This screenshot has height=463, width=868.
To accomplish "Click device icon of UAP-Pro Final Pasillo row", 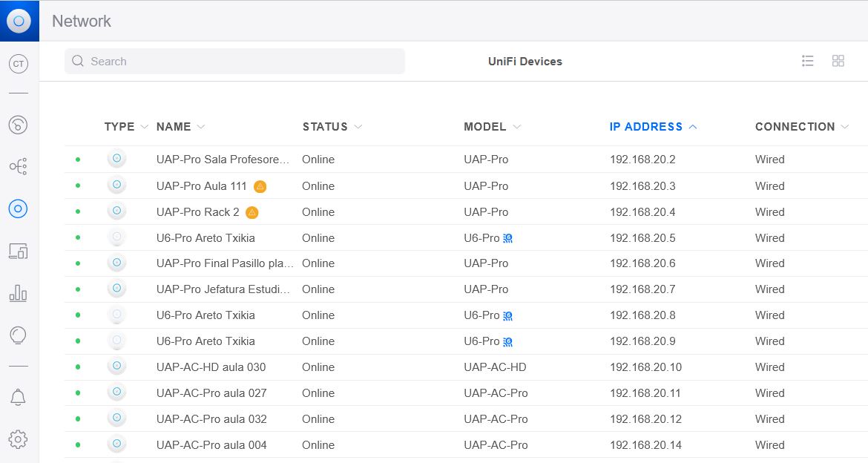I will [x=116, y=263].
